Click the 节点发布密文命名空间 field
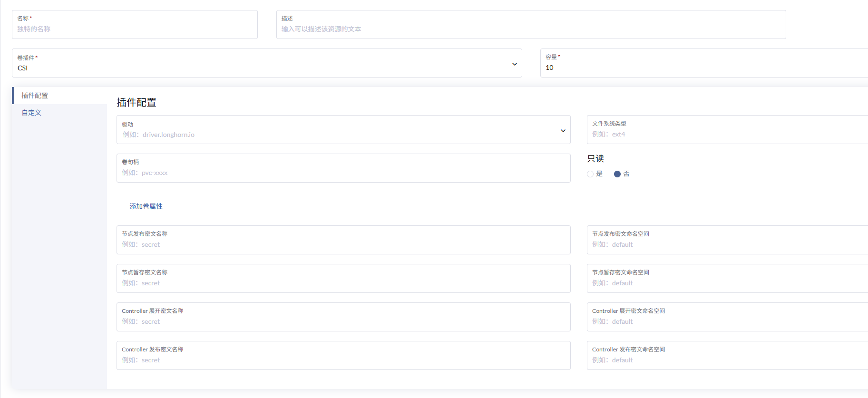This screenshot has width=868, height=398. [728, 244]
